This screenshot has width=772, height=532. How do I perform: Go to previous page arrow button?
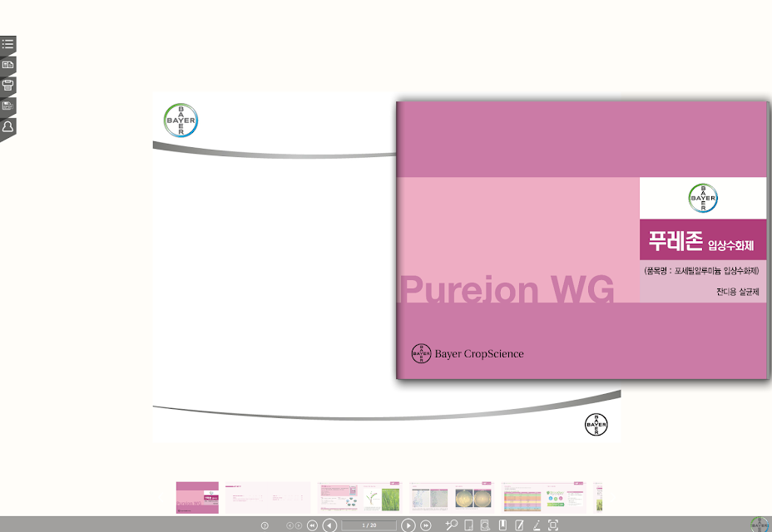tap(329, 525)
